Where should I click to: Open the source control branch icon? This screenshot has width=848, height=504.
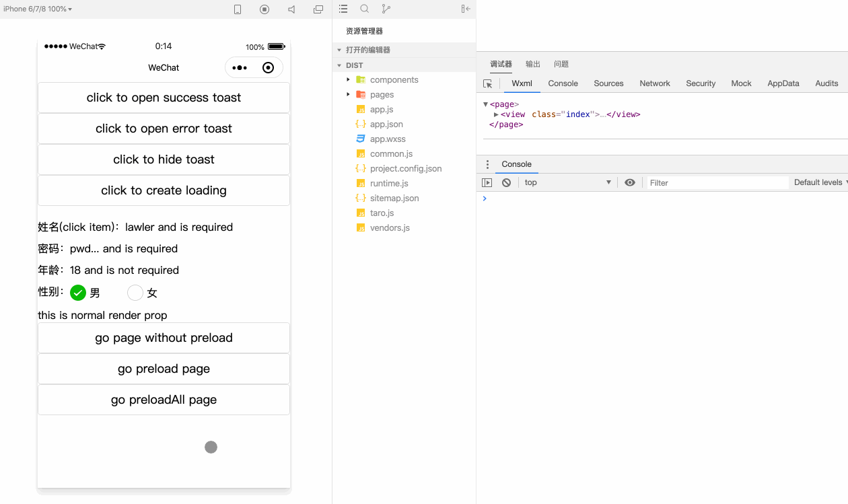[386, 9]
